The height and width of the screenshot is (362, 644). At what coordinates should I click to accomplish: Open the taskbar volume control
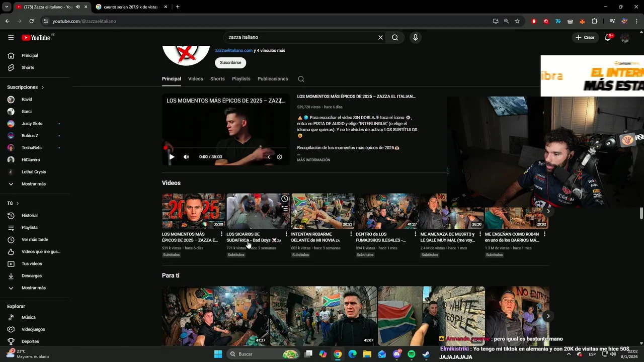point(613,354)
